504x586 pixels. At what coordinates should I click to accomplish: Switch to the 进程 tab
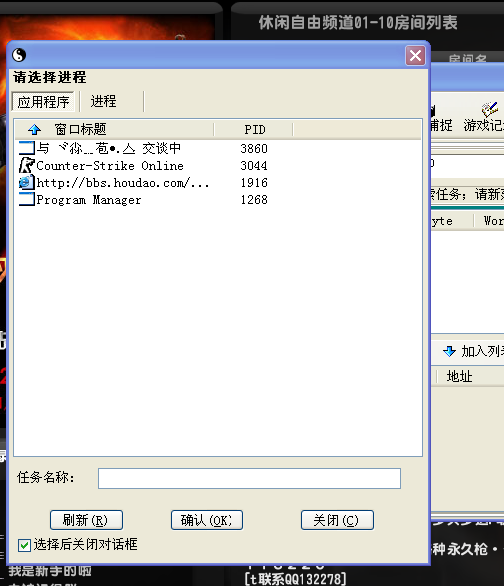(103, 101)
